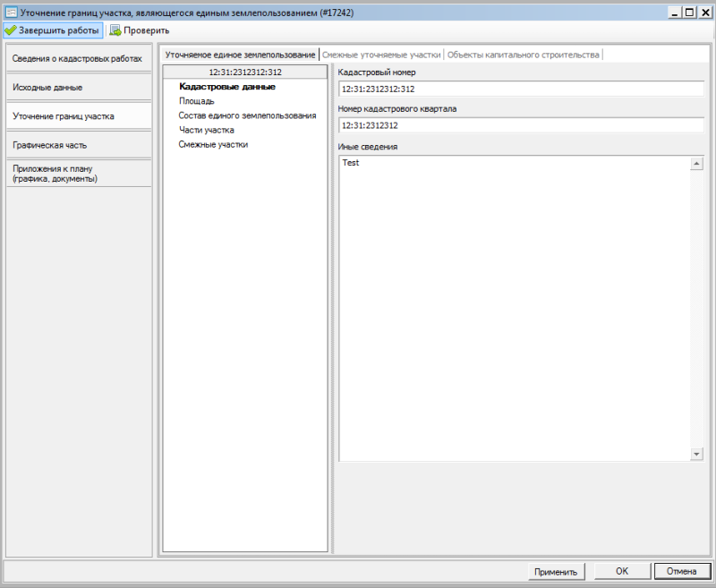
Task: Click the green checkmark Завершить работы icon
Action: click(11, 30)
